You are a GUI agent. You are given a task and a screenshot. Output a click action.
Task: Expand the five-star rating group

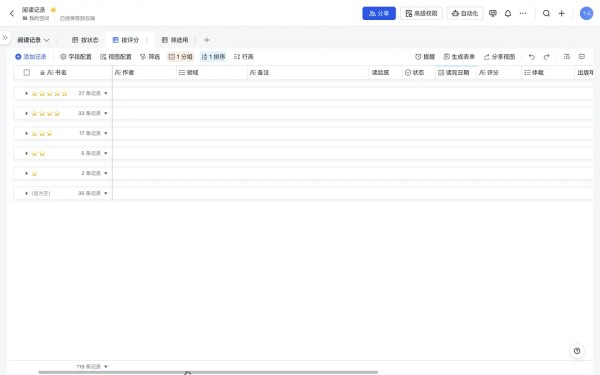click(x=26, y=93)
